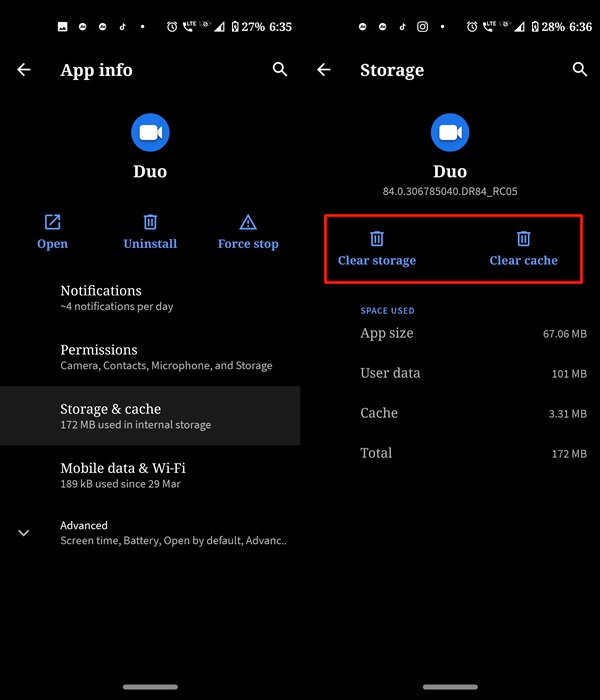Tap the Clear storage label

coord(377,260)
